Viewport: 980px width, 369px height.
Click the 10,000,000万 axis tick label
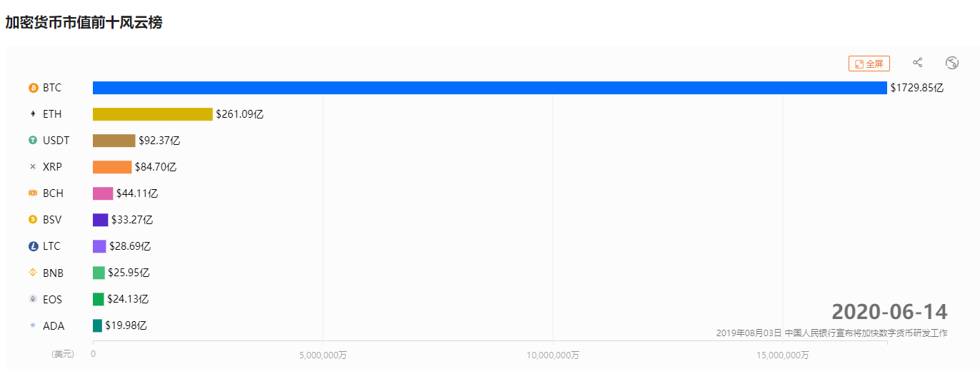[x=553, y=355]
